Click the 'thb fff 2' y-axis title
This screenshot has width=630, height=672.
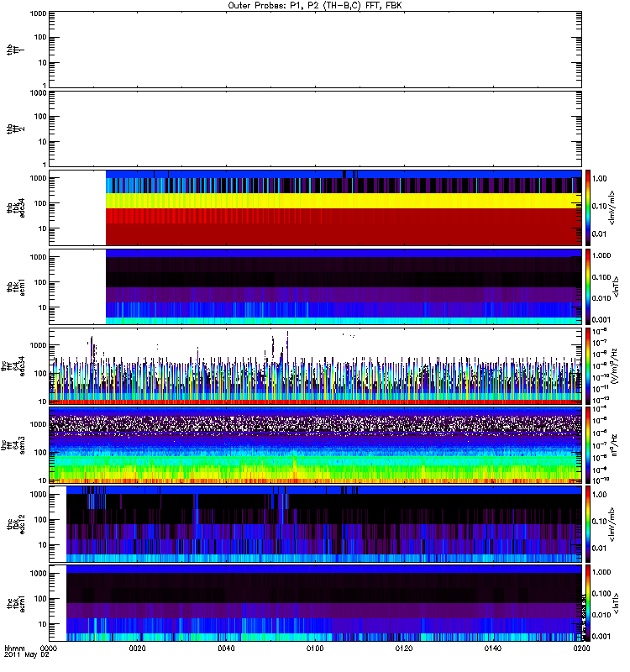click(x=15, y=129)
